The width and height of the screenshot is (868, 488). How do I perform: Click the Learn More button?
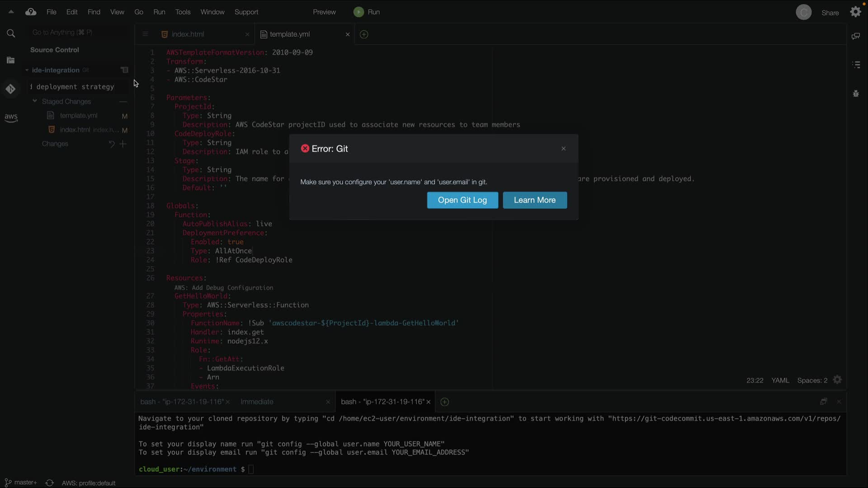(534, 200)
